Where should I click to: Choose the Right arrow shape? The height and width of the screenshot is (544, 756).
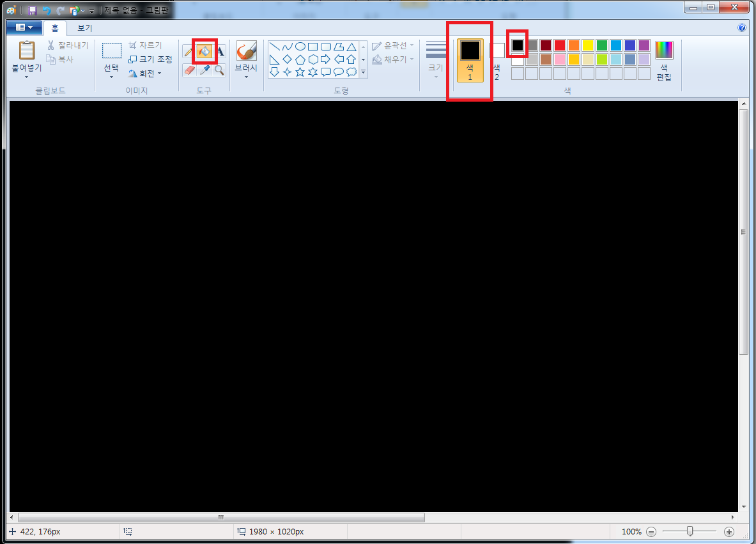click(326, 59)
